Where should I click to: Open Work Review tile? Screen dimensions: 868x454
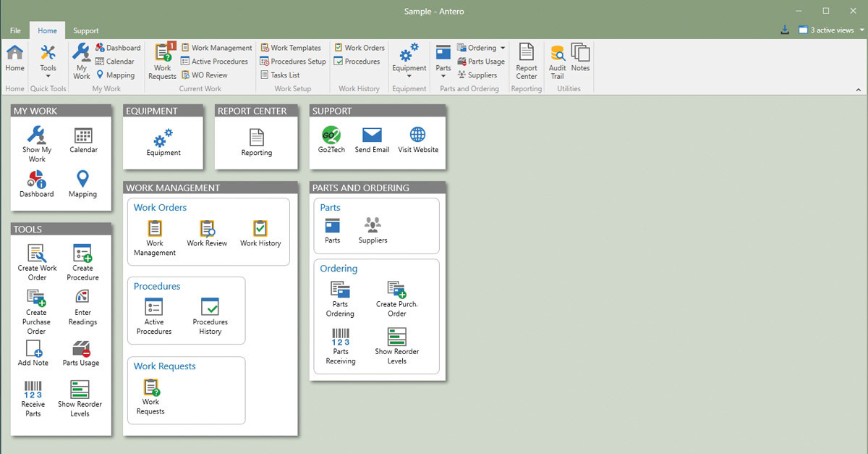[207, 234]
